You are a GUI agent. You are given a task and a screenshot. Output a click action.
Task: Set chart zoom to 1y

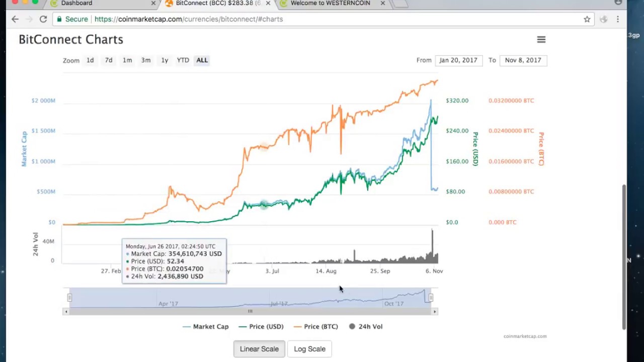[x=165, y=60]
